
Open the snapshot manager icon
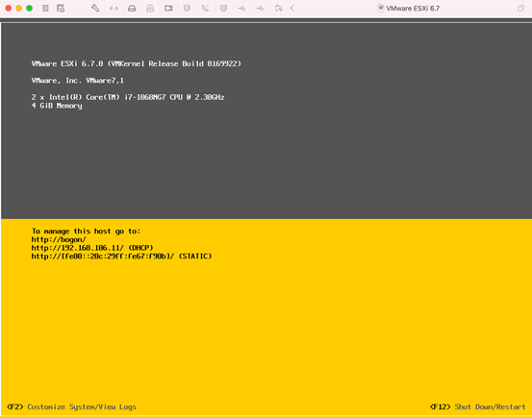(x=61, y=8)
